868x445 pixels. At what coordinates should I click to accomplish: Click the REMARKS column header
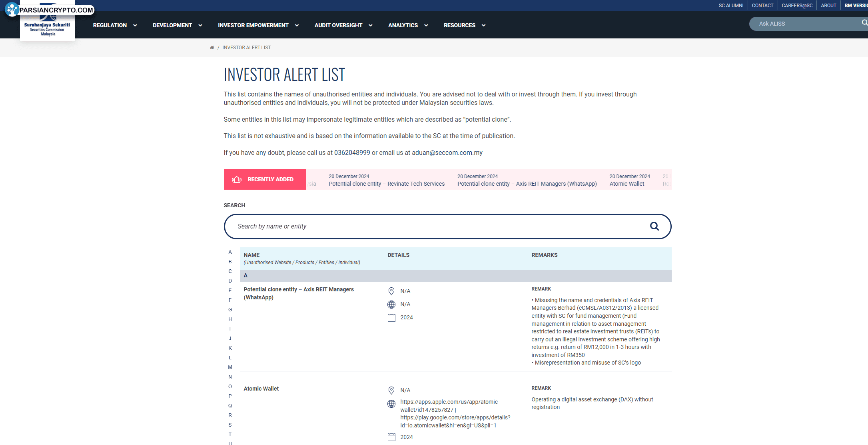coord(544,255)
